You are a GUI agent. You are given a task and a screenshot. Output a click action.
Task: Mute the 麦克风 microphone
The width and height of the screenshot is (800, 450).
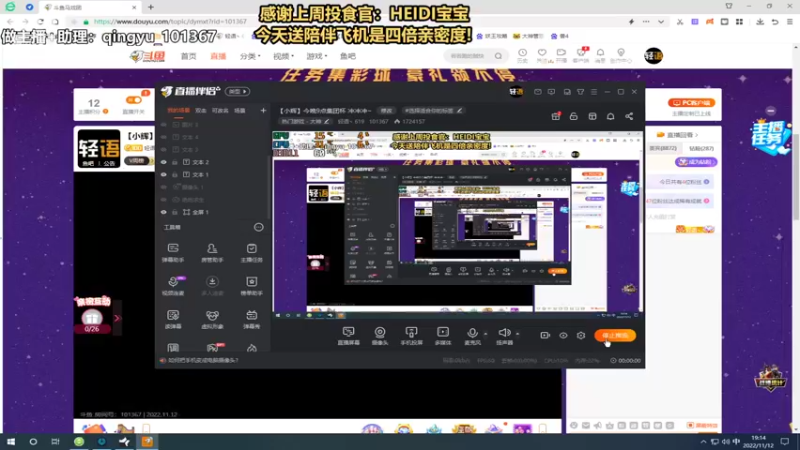[x=472, y=336]
